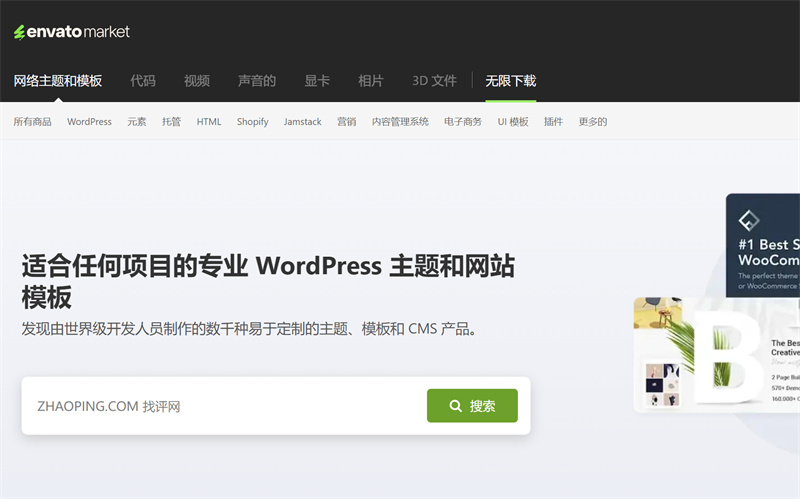
Task: Open the Jamstack category
Action: (303, 121)
